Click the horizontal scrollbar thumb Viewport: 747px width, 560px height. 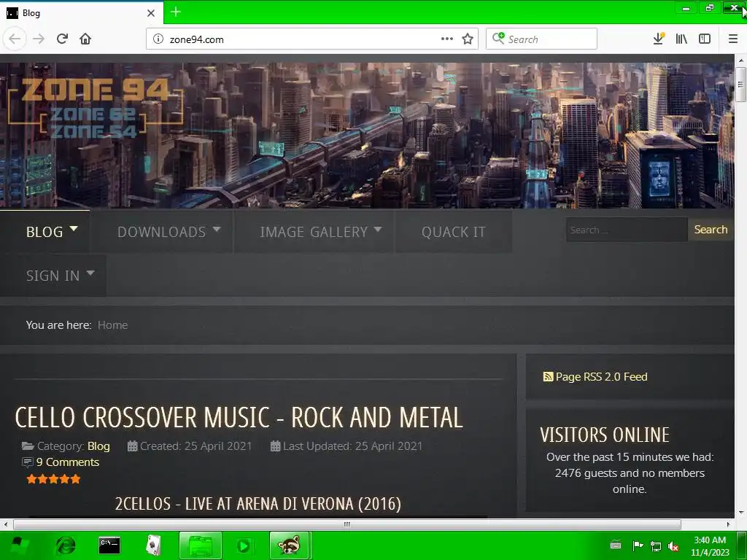click(347, 524)
